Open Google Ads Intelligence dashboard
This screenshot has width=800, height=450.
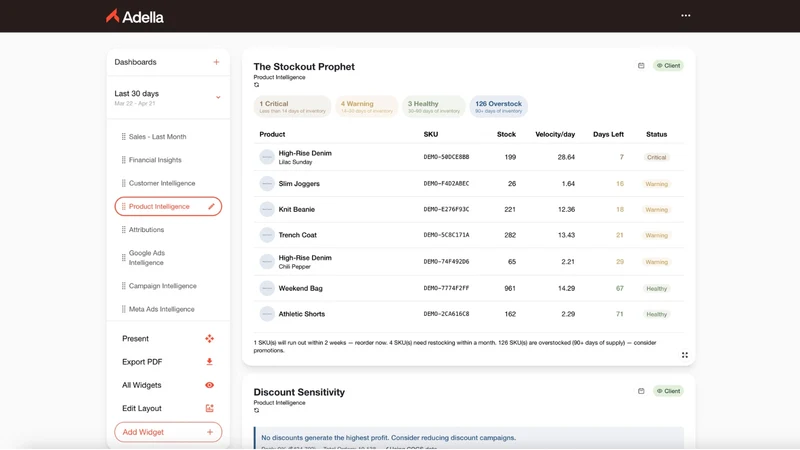147,258
